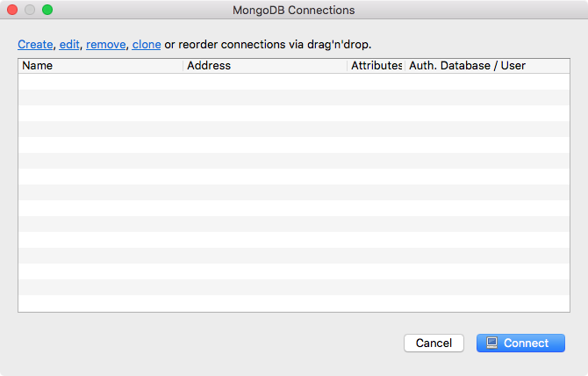This screenshot has width=588, height=376.
Task: Click the MongoDB Connections title bar
Action: click(293, 11)
